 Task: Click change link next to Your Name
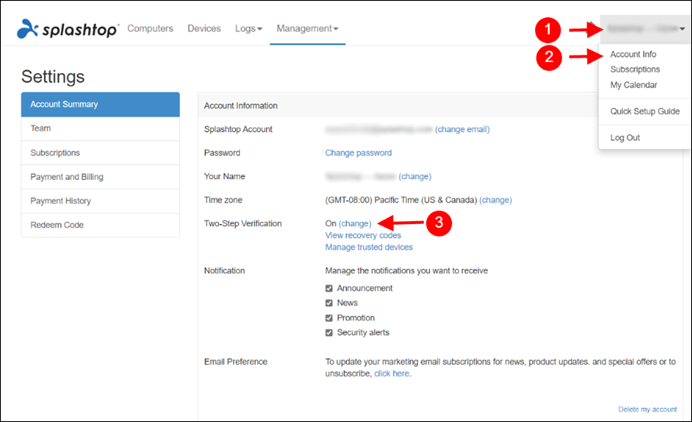[x=414, y=177]
